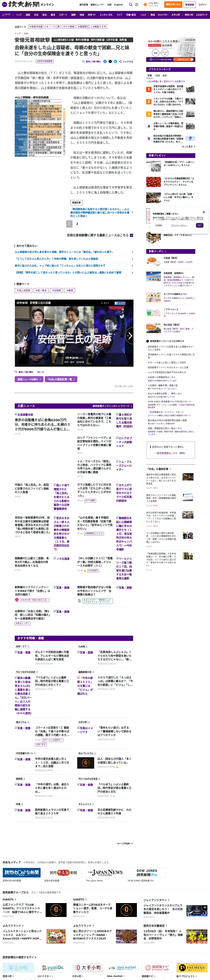Screen dimensions: 210x980
Task: Click 次へ in the terms popup
Action: tap(199, 225)
